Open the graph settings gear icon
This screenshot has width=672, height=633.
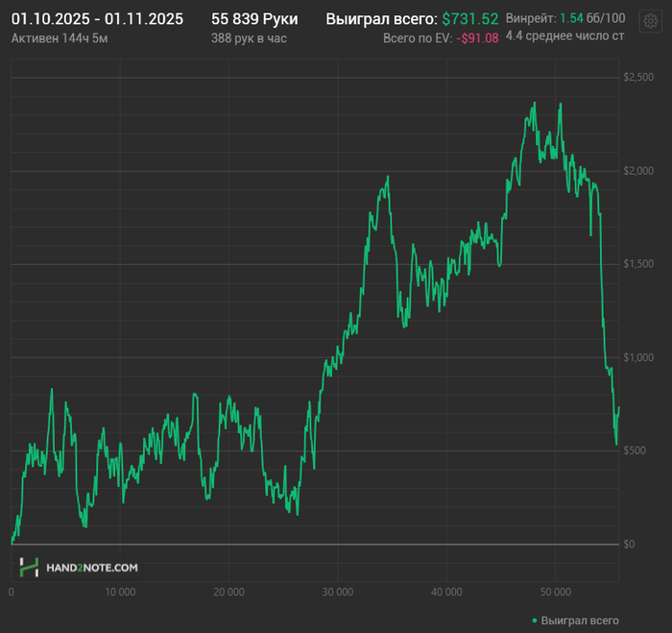click(x=650, y=21)
